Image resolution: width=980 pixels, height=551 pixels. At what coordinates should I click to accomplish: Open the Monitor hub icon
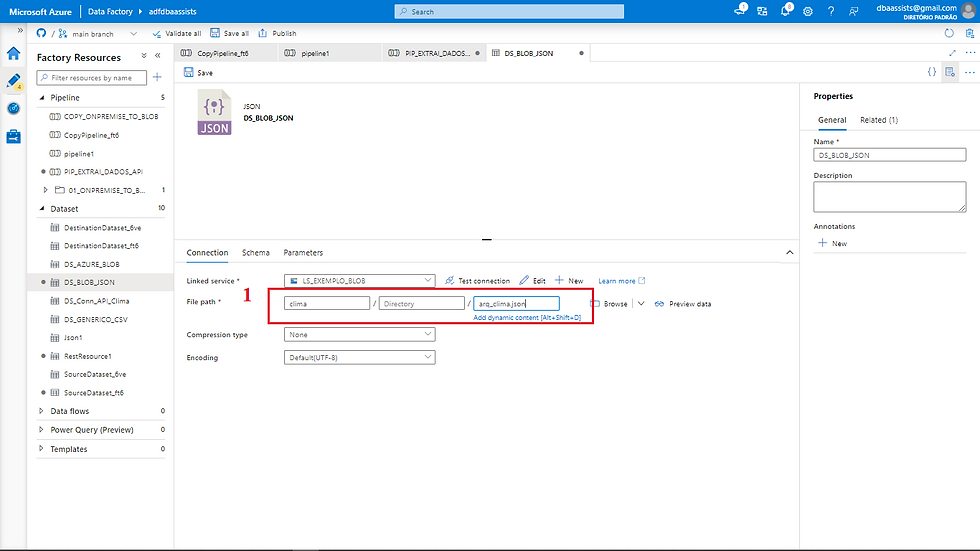coord(13,109)
